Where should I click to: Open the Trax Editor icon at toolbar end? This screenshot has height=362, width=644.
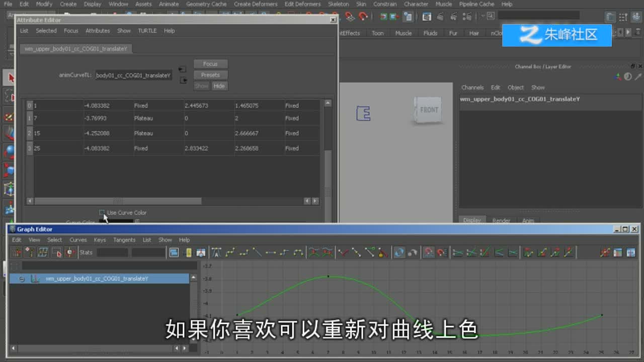630,252
